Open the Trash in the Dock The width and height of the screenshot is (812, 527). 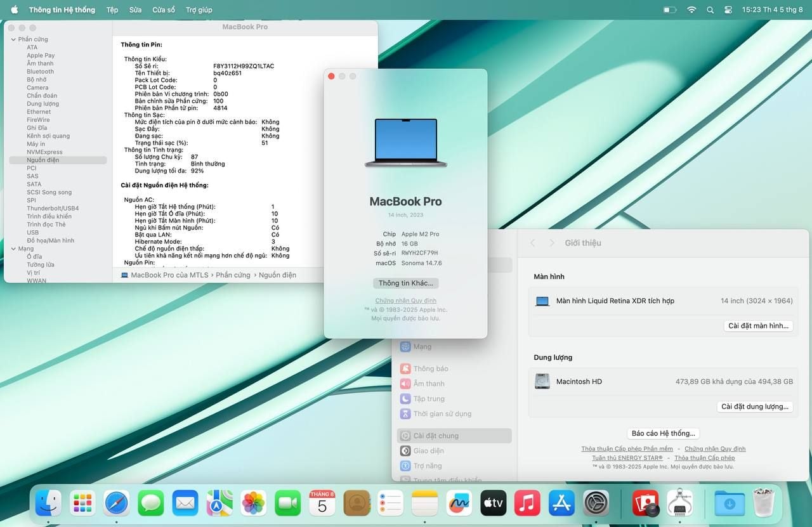[764, 503]
